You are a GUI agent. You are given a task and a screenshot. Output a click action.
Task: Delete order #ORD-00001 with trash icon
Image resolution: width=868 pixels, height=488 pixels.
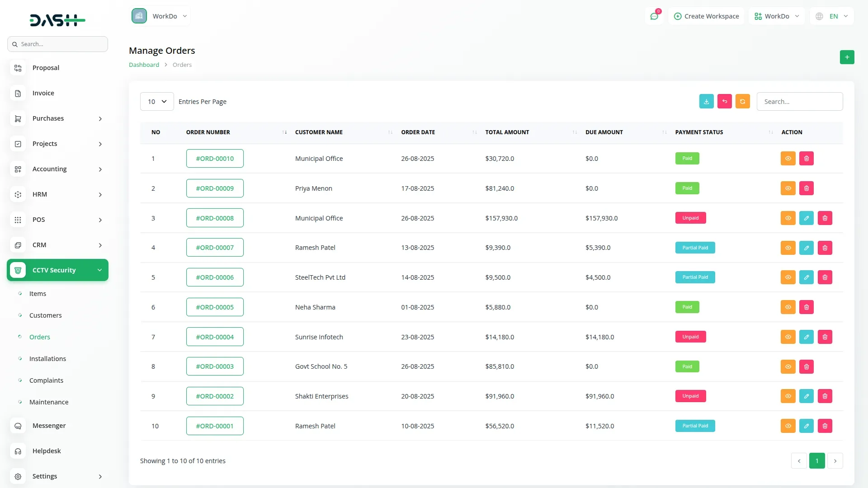click(825, 426)
